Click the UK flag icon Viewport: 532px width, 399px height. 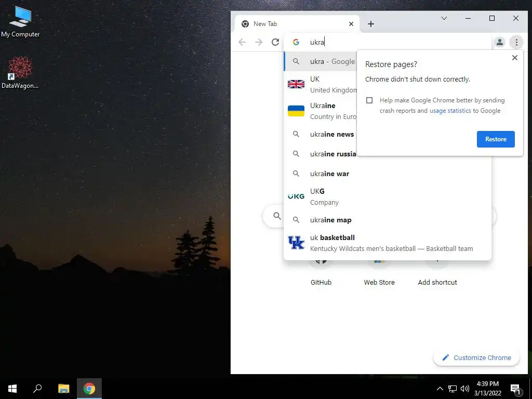click(296, 84)
